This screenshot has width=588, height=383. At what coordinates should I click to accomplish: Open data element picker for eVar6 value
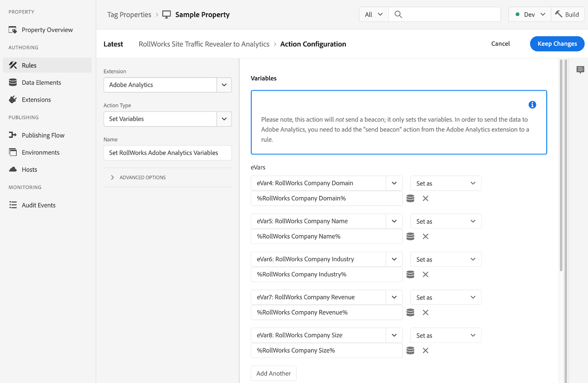coord(410,274)
